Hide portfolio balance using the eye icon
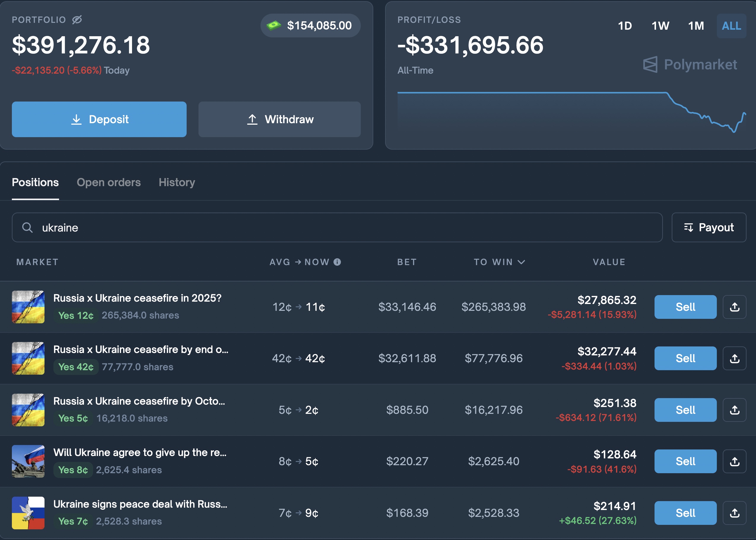756x540 pixels. point(77,20)
